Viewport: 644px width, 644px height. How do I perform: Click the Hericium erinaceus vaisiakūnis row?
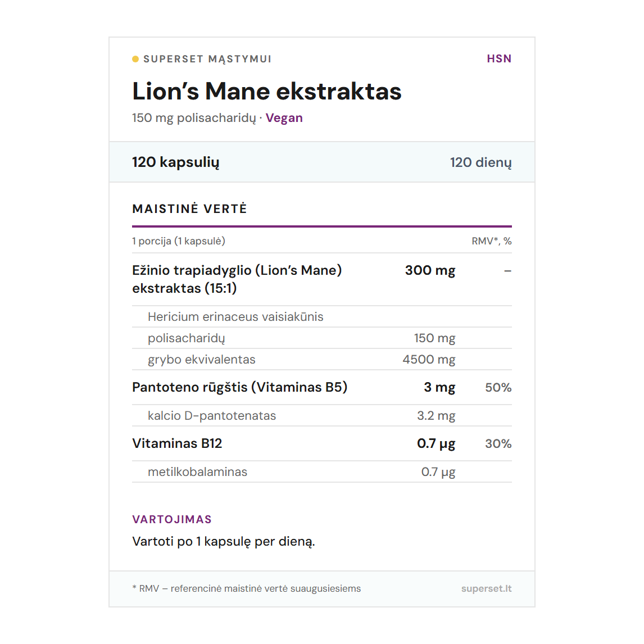click(235, 317)
